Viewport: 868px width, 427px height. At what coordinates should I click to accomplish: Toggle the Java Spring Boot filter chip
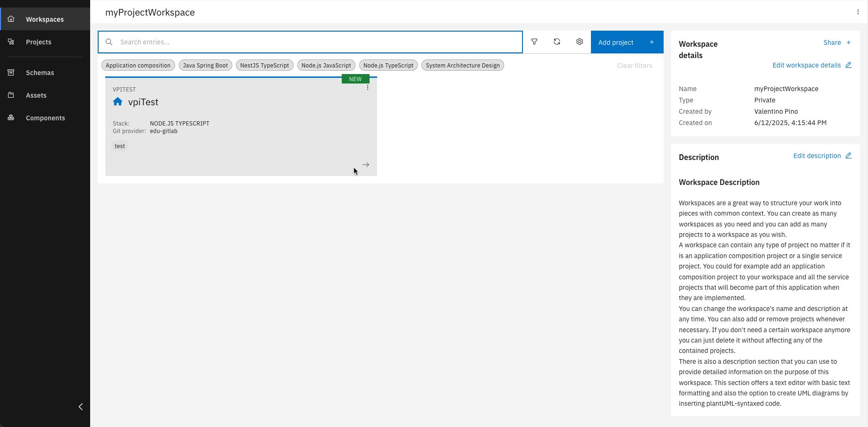click(x=205, y=65)
